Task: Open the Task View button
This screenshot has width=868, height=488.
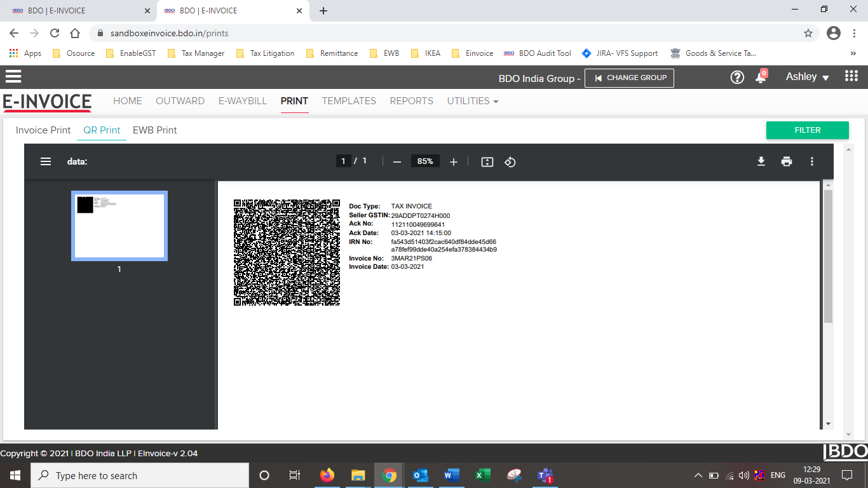Action: (x=295, y=475)
